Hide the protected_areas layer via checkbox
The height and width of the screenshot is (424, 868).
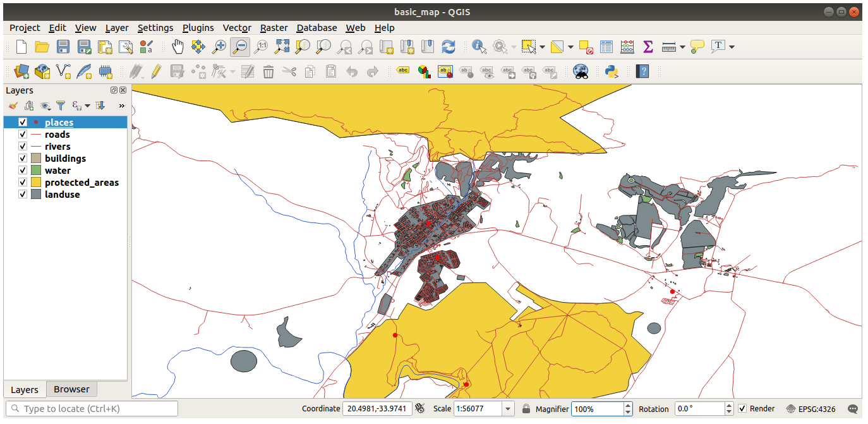coord(23,183)
